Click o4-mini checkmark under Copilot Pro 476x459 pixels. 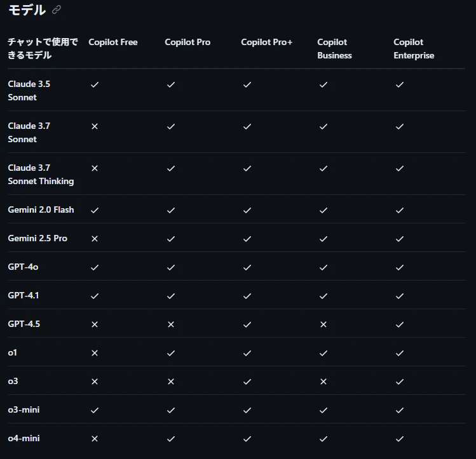(x=171, y=439)
